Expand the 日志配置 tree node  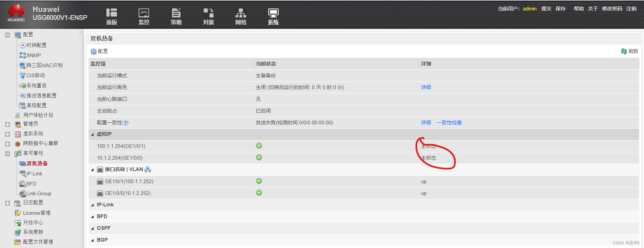7,203
